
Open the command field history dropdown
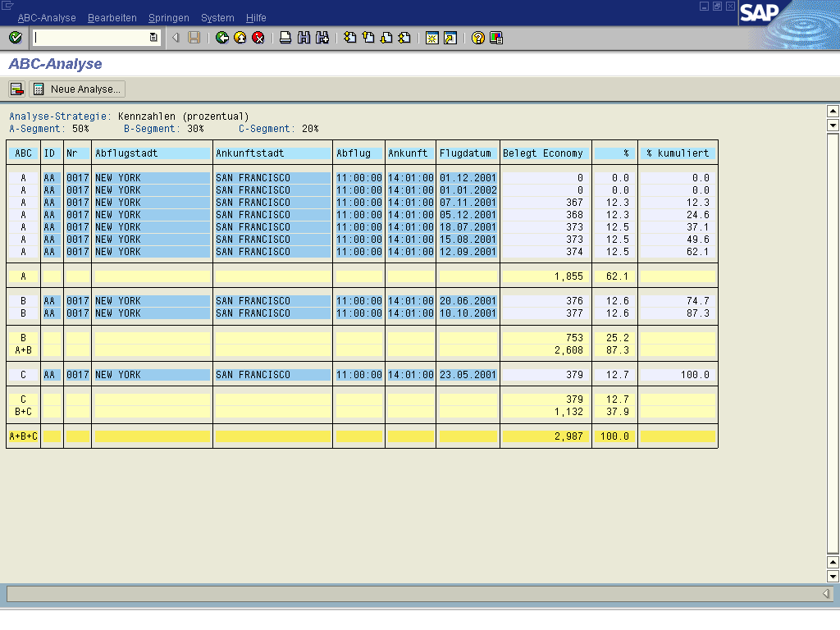coord(153,38)
